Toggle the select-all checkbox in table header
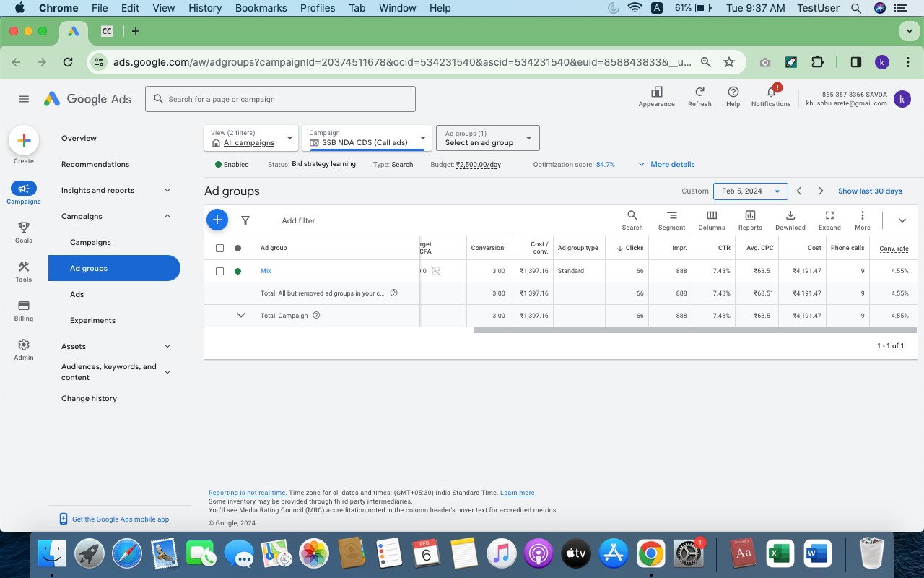The height and width of the screenshot is (578, 924). click(x=220, y=248)
